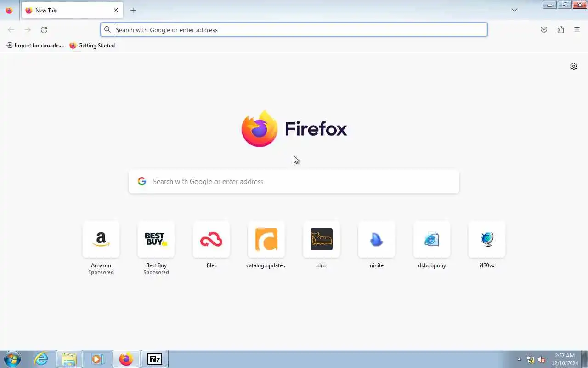Open Firefox View pinned tab
The height and width of the screenshot is (368, 588).
9,10
